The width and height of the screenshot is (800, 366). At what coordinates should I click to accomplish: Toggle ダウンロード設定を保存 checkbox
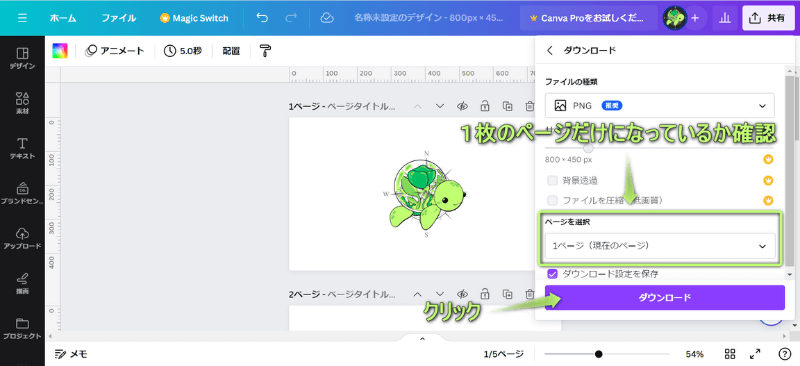[552, 274]
